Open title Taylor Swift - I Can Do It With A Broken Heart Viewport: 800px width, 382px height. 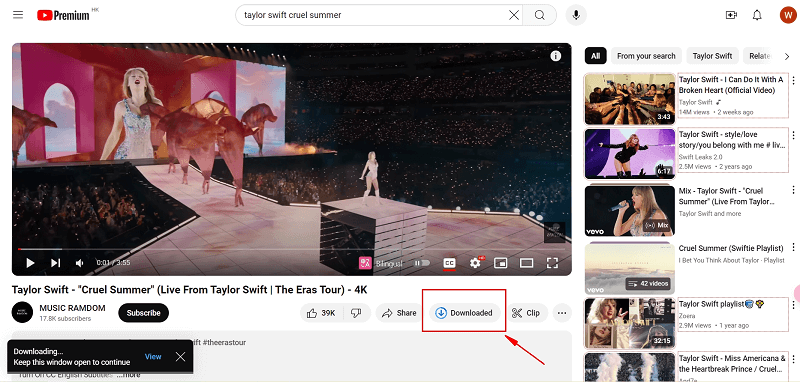click(731, 85)
